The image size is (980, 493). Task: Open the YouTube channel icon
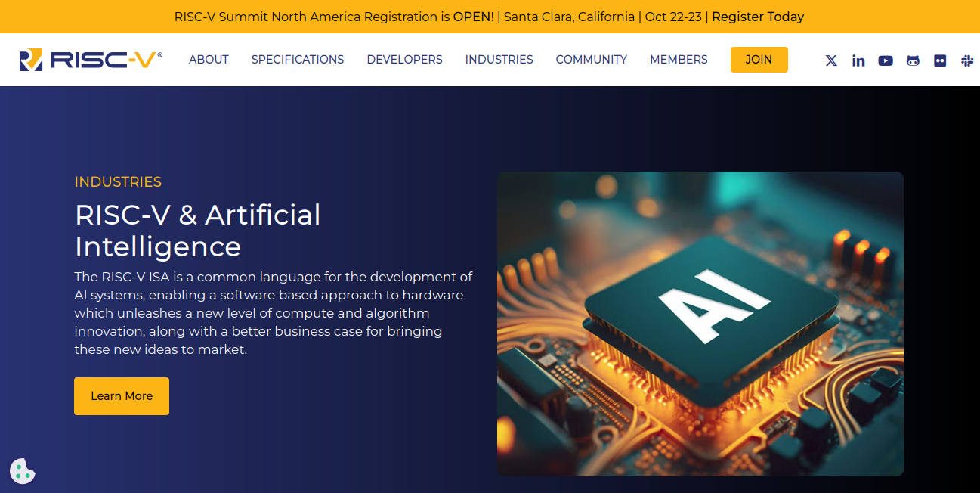[886, 60]
